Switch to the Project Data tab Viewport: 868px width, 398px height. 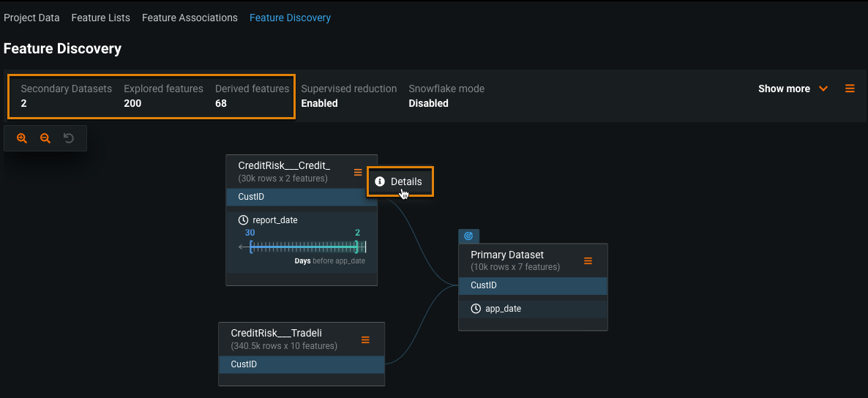click(31, 18)
